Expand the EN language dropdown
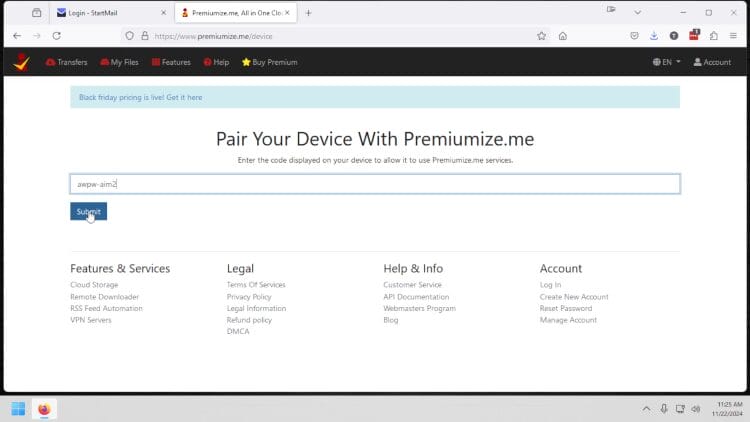750x422 pixels. tap(666, 62)
